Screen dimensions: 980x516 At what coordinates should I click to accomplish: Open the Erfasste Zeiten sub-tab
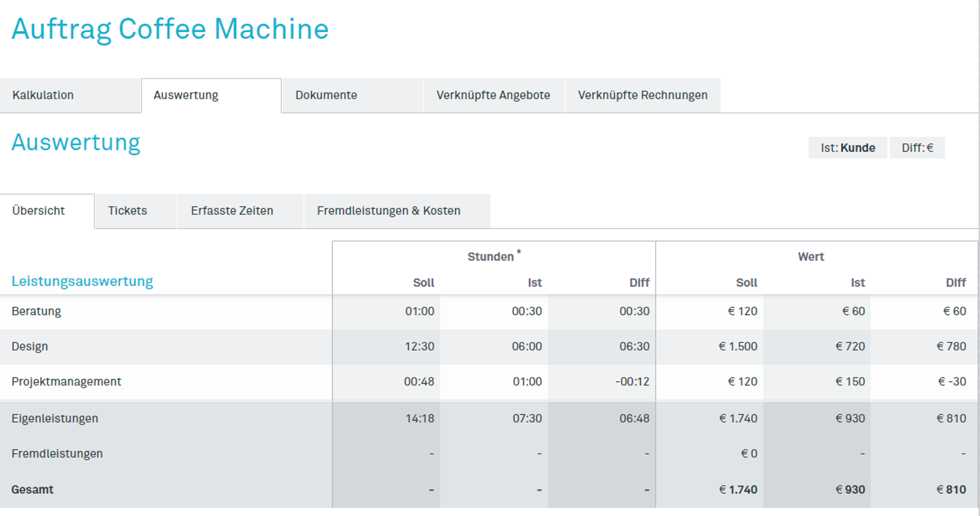point(240,211)
